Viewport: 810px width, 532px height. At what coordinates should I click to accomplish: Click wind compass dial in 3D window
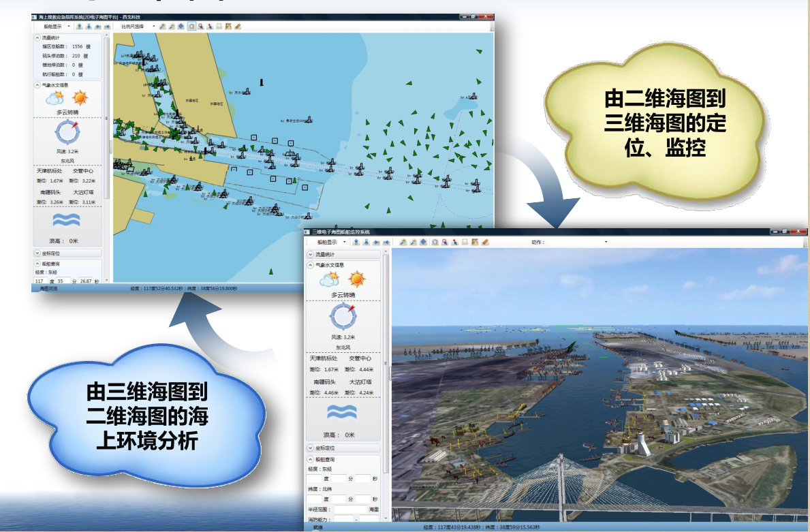tap(343, 317)
